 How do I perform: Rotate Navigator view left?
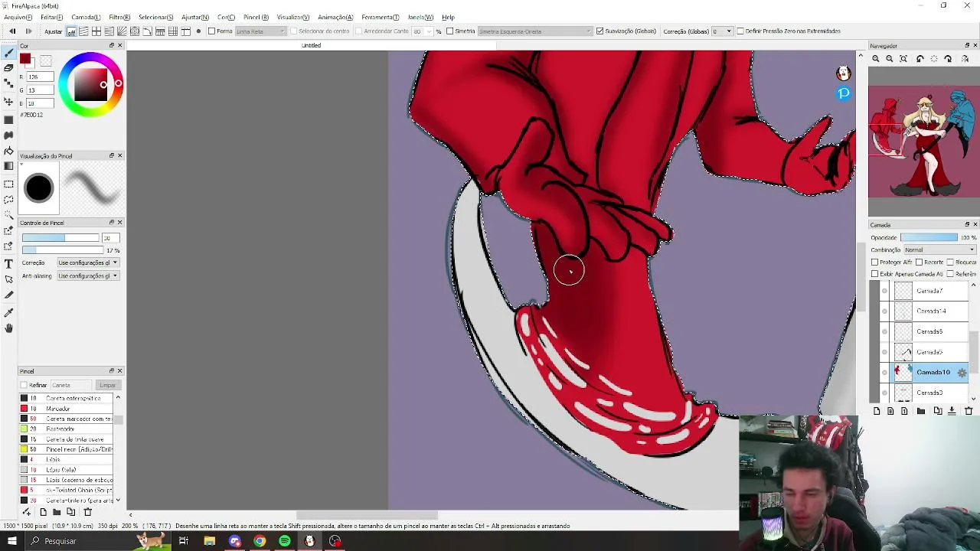point(920,59)
